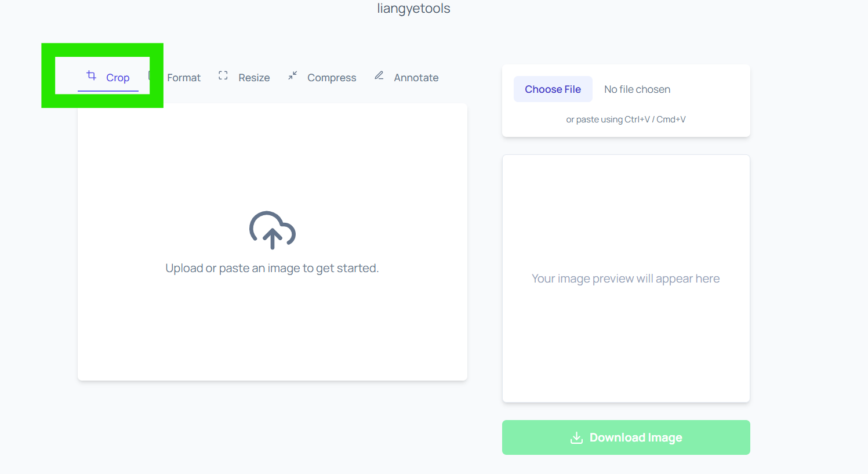Screen dimensions: 868x474
Task: Click the paste instructions text
Action: (x=626, y=119)
